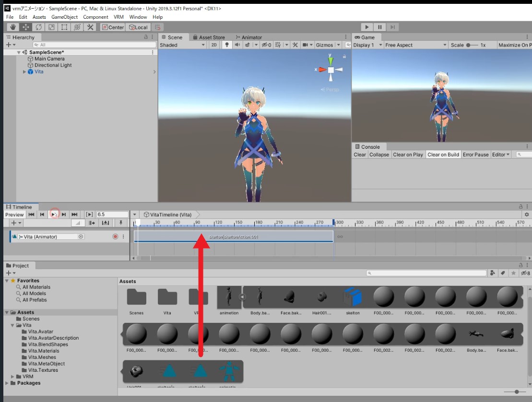
Task: Collapse the SampleScene hierarchy
Action: coord(19,52)
